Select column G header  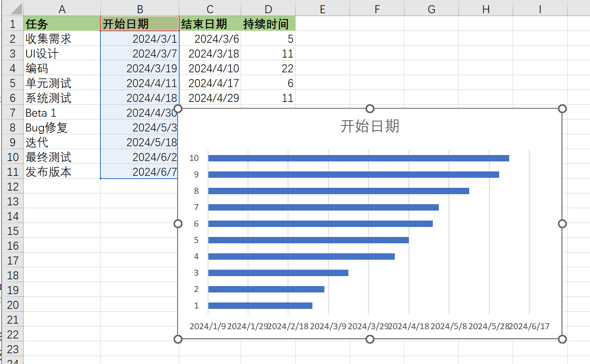(x=431, y=9)
